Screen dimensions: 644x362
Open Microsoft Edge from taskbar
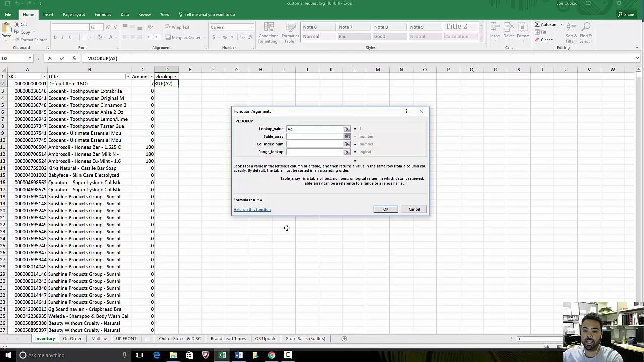tap(156, 355)
